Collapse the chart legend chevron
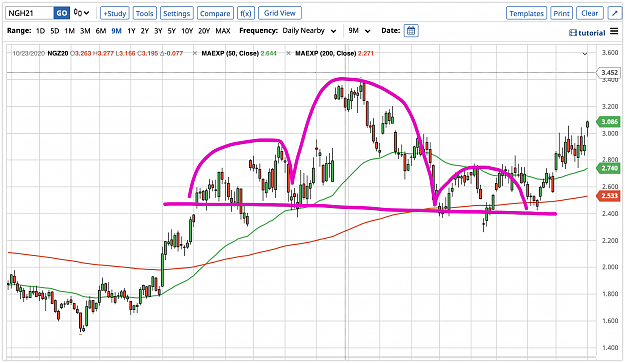625x363 pixels. point(585,53)
